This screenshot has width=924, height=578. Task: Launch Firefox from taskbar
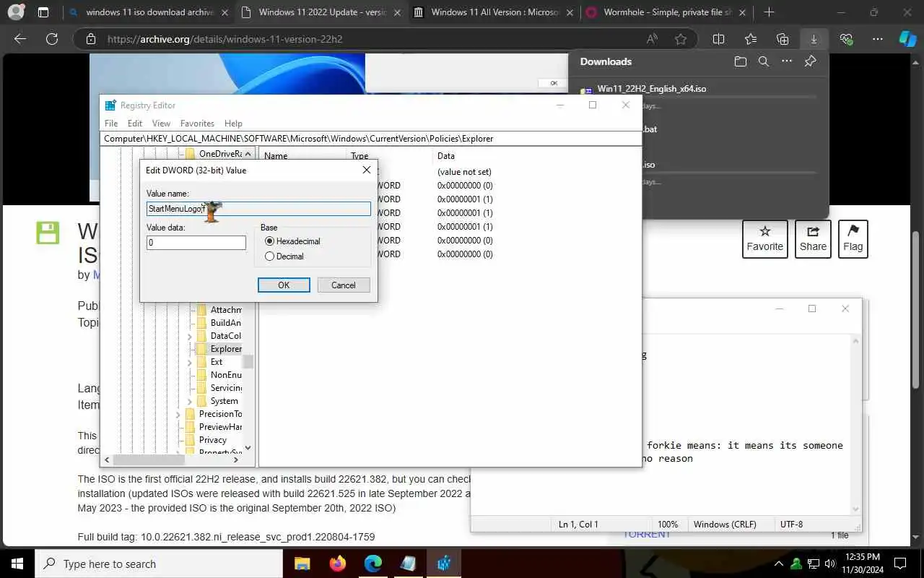click(x=337, y=564)
